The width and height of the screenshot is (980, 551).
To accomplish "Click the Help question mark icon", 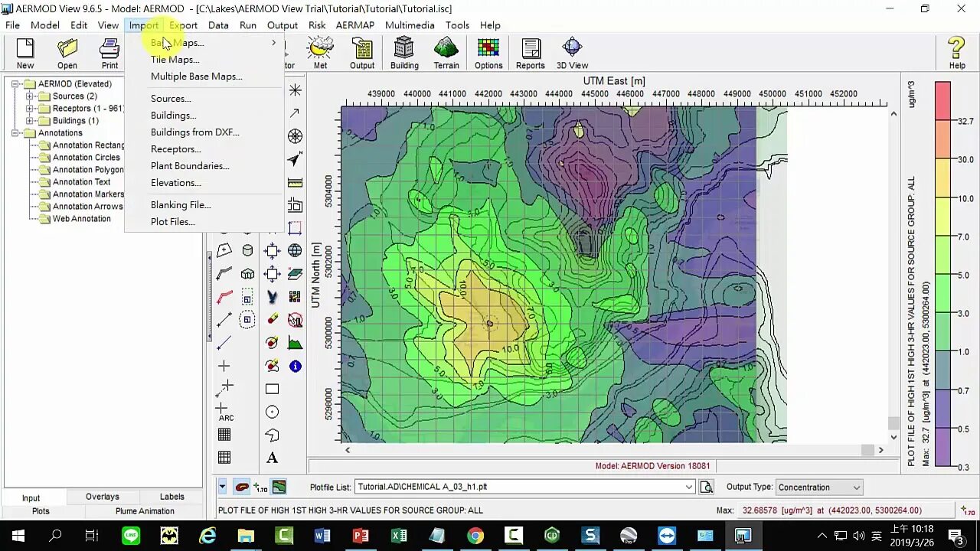I will [x=957, y=53].
